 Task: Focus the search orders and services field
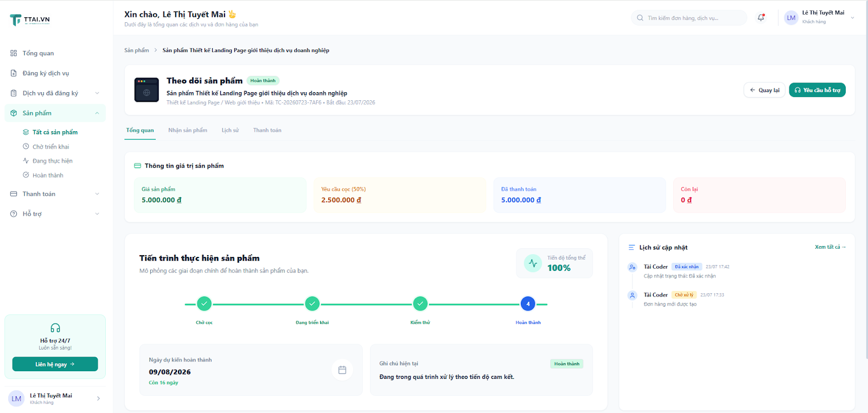coord(689,18)
